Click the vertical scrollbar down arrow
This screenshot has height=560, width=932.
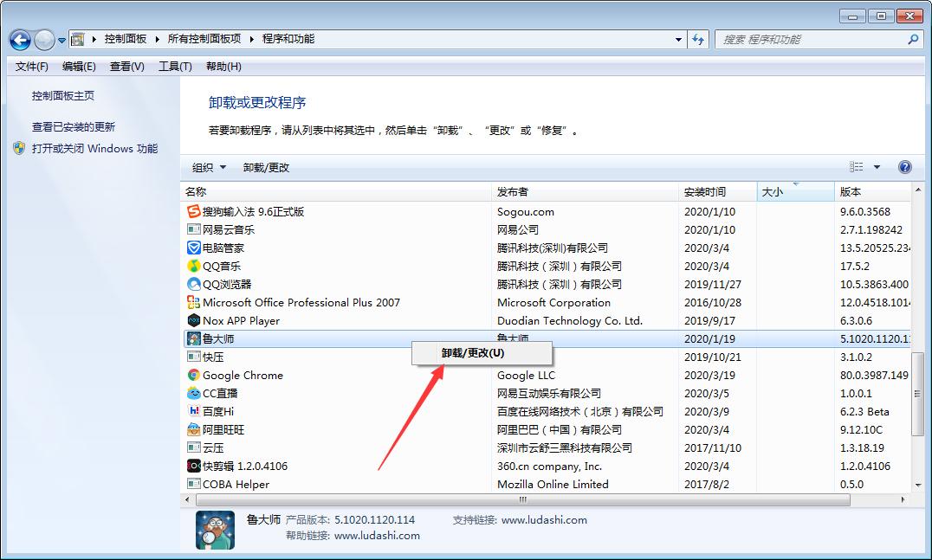click(x=918, y=486)
